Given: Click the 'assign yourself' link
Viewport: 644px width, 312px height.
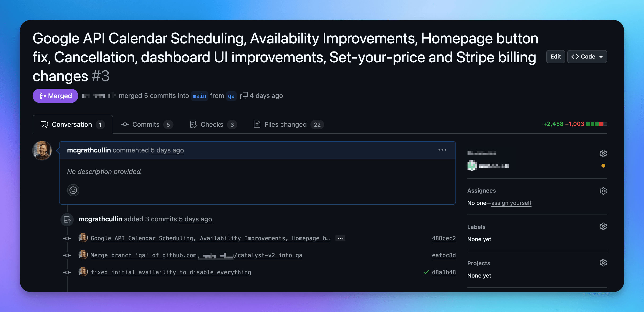Looking at the screenshot, I should point(511,203).
